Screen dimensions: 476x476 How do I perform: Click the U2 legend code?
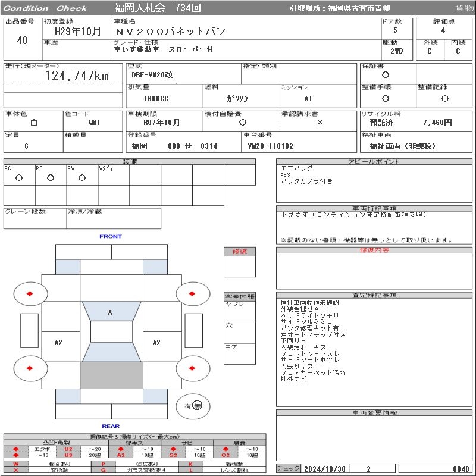coord(68,449)
